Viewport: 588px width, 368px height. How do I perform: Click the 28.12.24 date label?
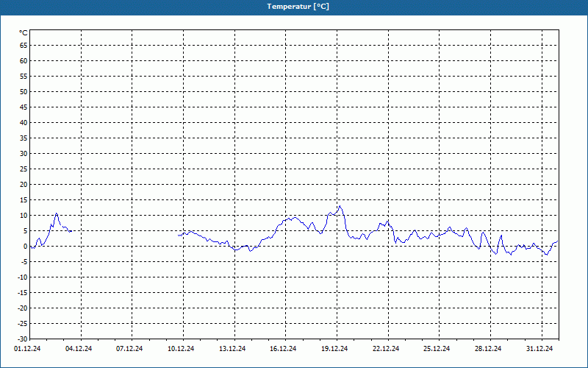coord(488,349)
